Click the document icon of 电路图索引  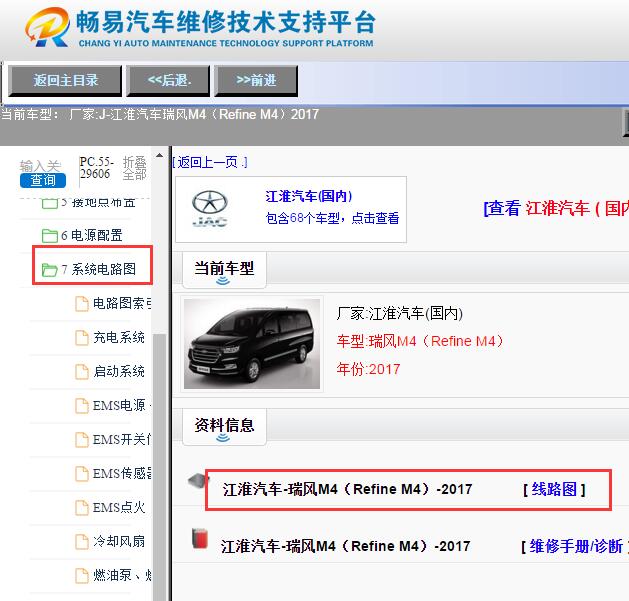(x=82, y=304)
